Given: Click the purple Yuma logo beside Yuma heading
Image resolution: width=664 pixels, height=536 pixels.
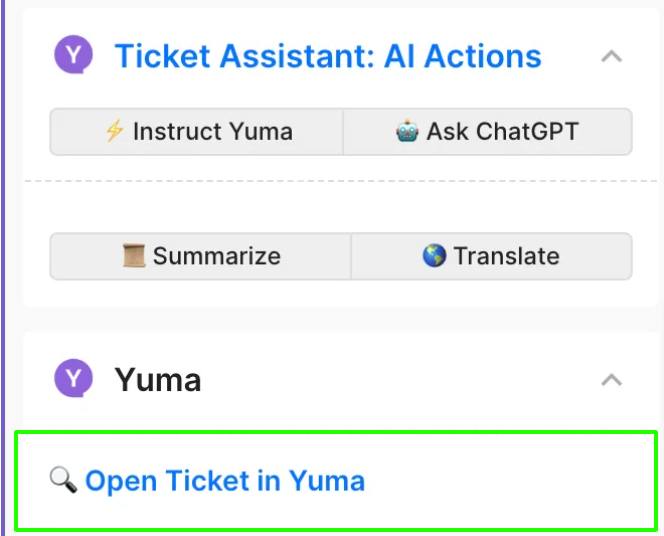Looking at the screenshot, I should click(74, 378).
